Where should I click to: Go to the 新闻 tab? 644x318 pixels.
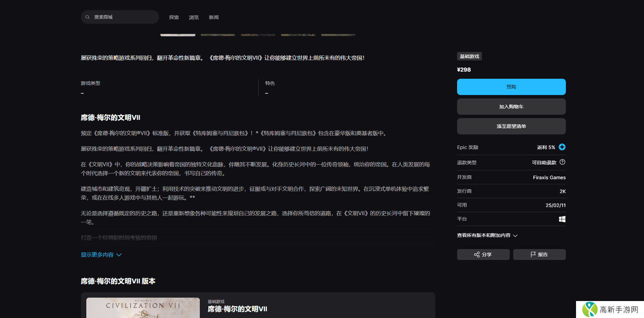pyautogui.click(x=213, y=17)
